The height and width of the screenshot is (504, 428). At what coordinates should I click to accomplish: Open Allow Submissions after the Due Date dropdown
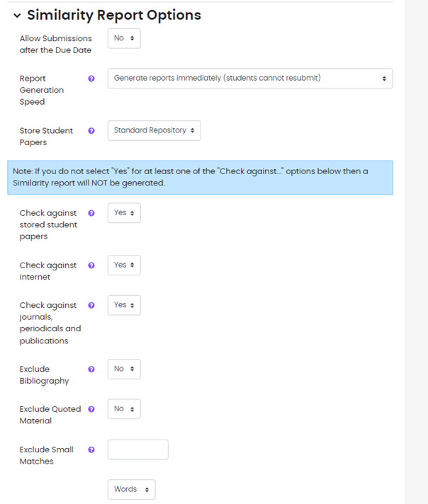(x=124, y=38)
